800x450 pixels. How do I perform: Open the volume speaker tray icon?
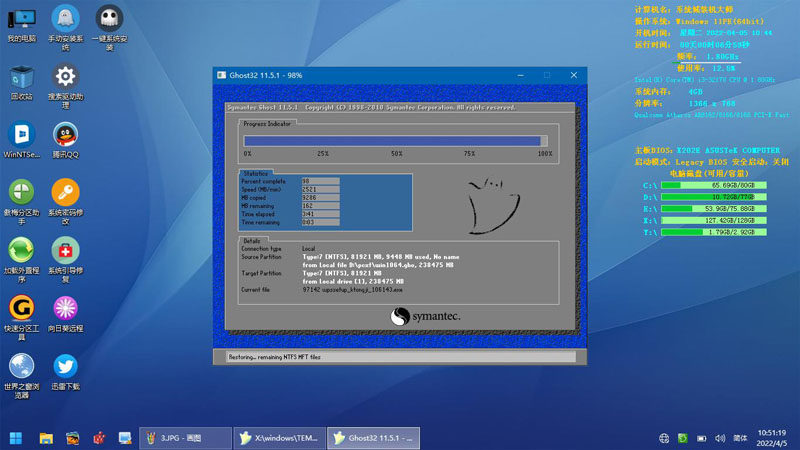point(720,438)
